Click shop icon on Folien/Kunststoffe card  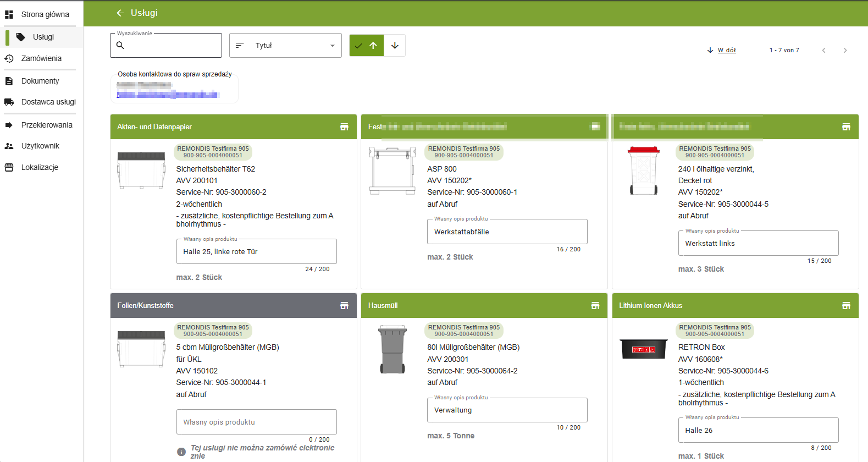tap(344, 306)
